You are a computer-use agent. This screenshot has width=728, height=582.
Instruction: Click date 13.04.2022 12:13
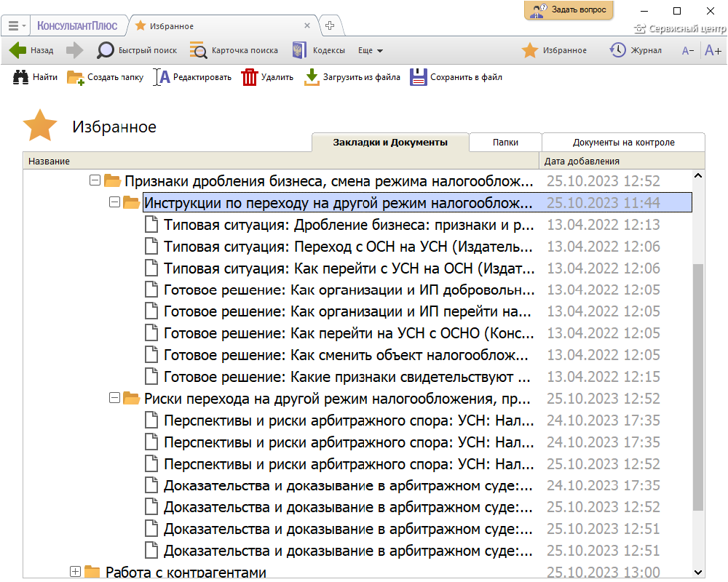pyautogui.click(x=603, y=225)
